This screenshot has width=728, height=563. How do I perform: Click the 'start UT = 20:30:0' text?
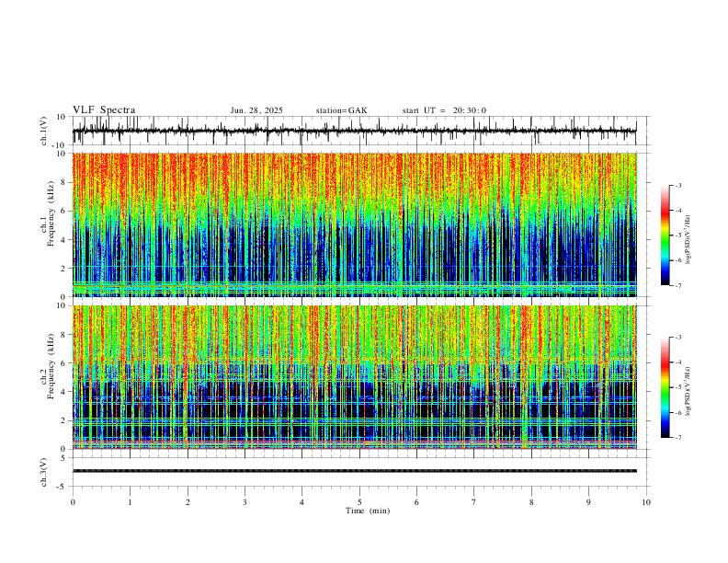[x=444, y=110]
